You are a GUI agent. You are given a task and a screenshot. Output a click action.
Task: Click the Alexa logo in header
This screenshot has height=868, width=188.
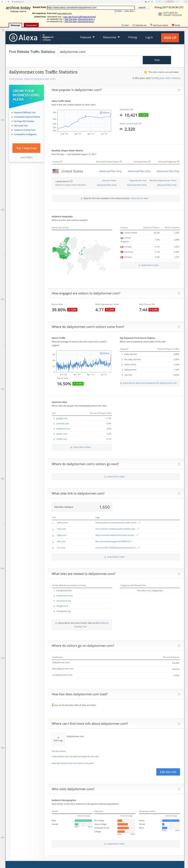click(x=23, y=38)
